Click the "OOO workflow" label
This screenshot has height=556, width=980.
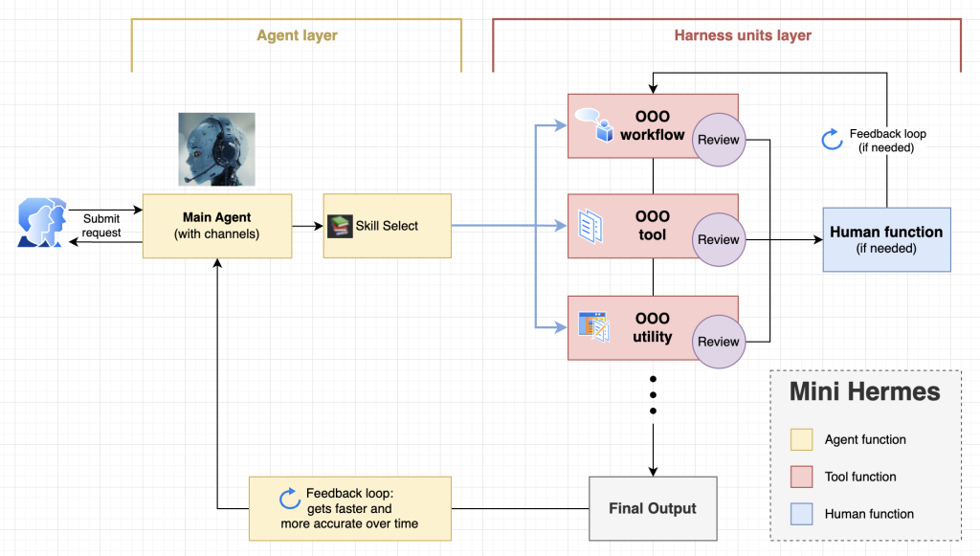click(x=653, y=125)
